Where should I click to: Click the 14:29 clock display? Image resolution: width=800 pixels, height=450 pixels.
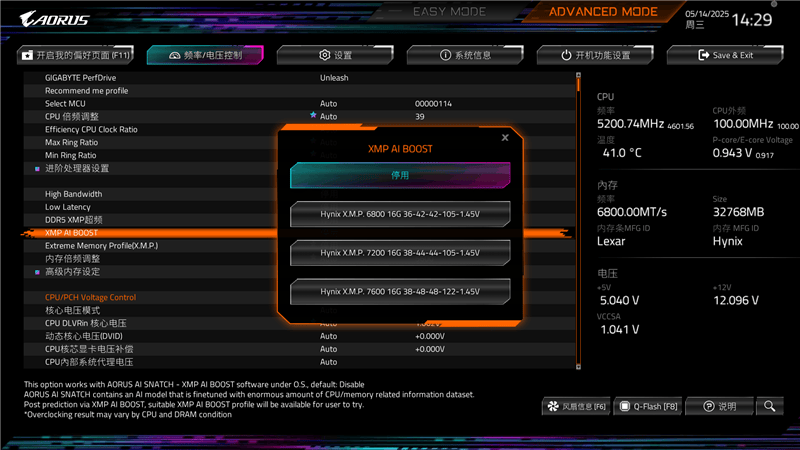(x=752, y=20)
